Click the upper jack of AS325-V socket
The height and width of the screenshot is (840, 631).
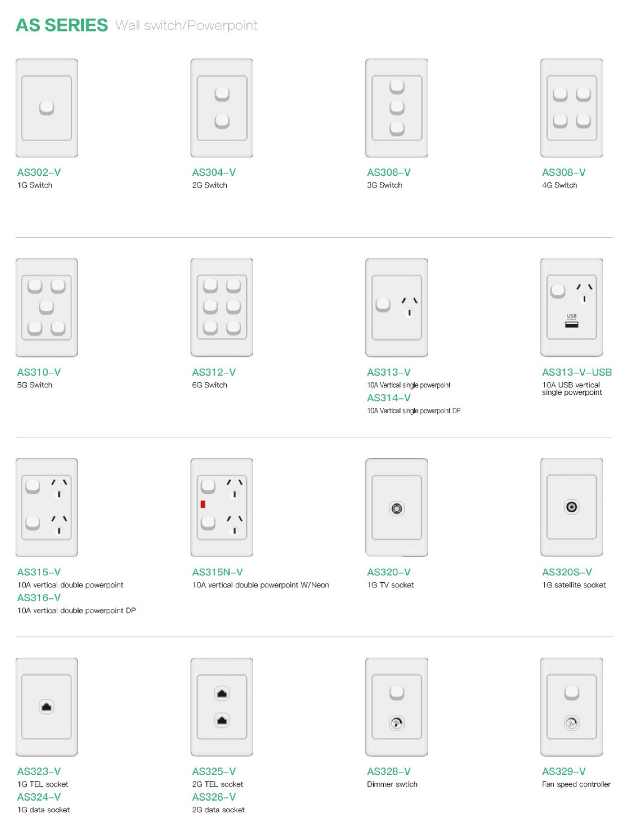pyautogui.click(x=222, y=694)
